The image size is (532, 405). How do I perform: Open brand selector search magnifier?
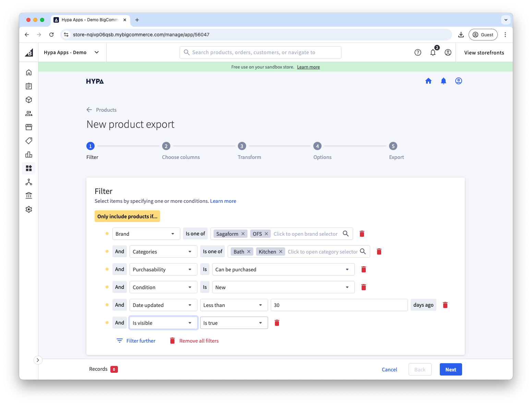(346, 234)
